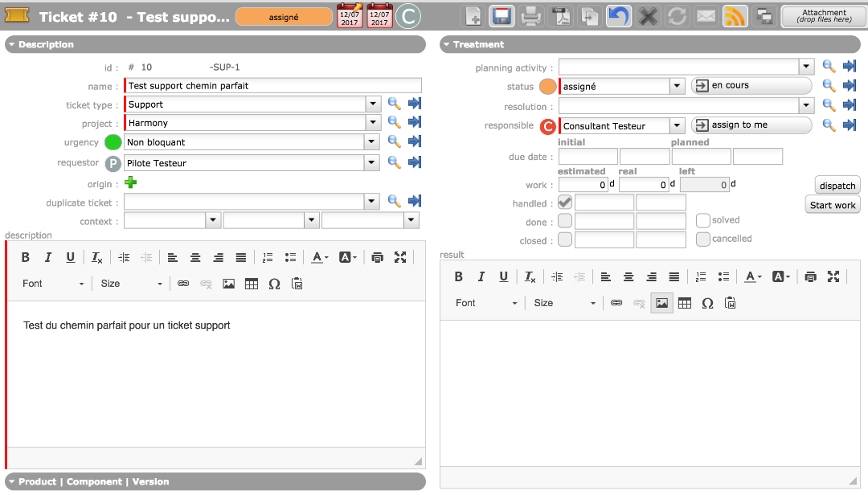This screenshot has height=495, width=868.
Task: Click green plus icon next to origin
Action: pos(130,183)
